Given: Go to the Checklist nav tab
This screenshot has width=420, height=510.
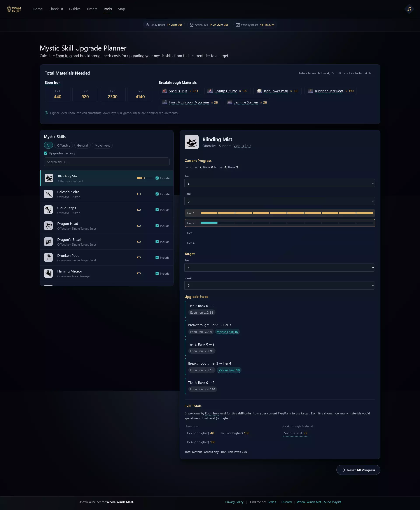Looking at the screenshot, I should [56, 9].
